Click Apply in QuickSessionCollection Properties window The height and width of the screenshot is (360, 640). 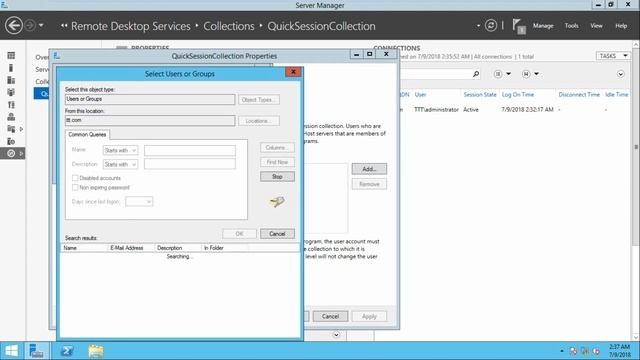[369, 316]
